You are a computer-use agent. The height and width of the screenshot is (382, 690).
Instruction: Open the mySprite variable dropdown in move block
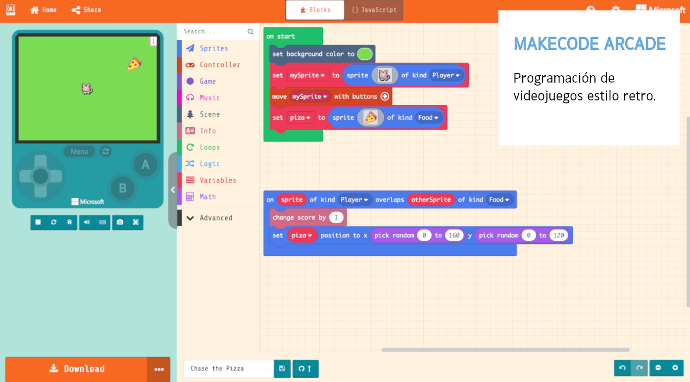coord(310,96)
